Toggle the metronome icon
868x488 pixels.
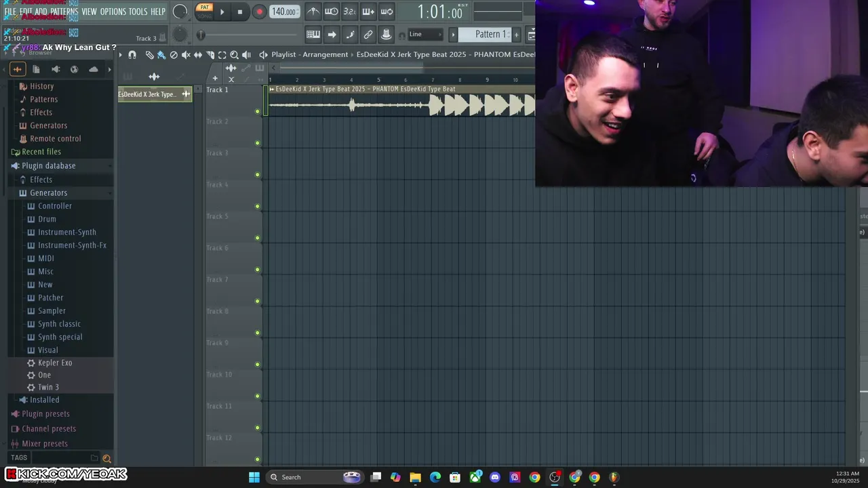[x=313, y=12]
